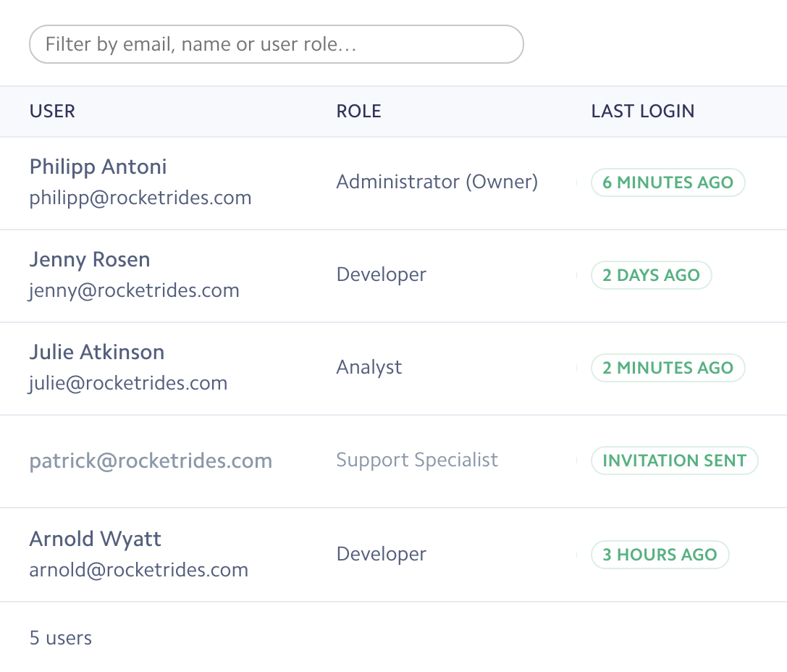The image size is (787, 672).
Task: Click Arnold Wyatt's Developer role cell
Action: [x=382, y=554]
